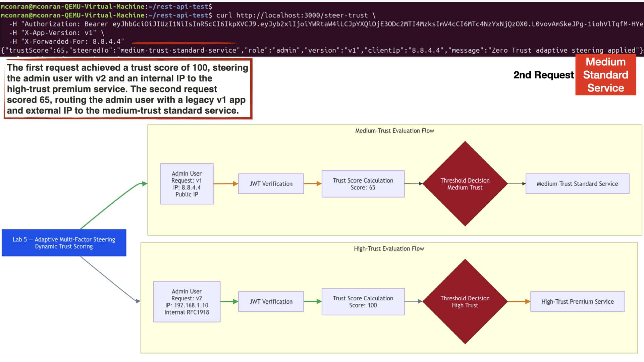Click the red Medium Standard Service label

click(606, 75)
